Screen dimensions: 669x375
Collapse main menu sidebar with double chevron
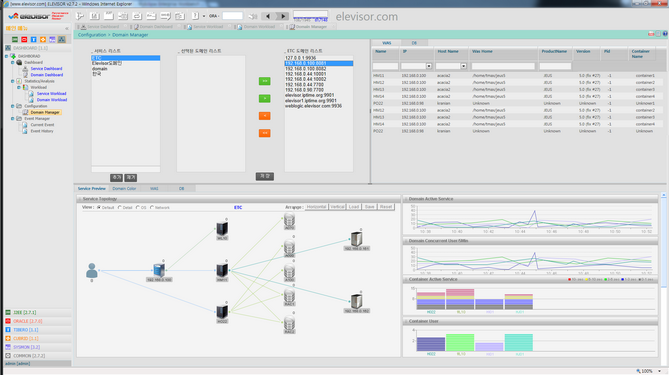tap(67, 29)
